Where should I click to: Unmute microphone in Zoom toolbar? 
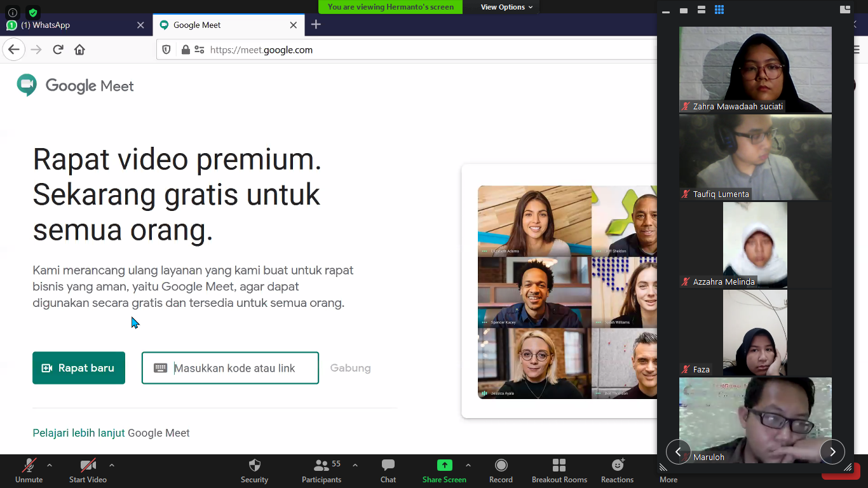(x=29, y=471)
